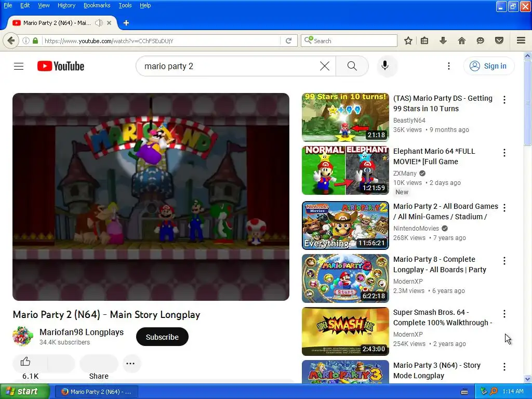
Task: Open options for Mario Party 2 All Board Games
Action: click(504, 208)
